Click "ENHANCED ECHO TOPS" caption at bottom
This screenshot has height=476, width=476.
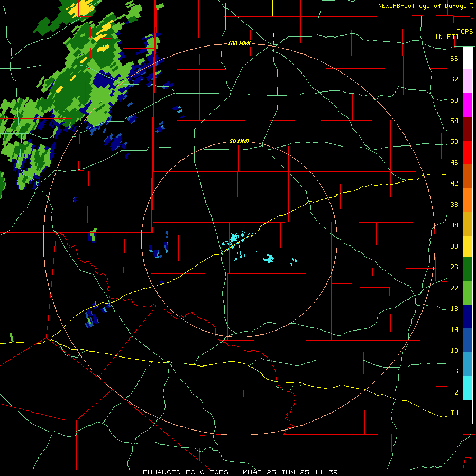[186, 472]
